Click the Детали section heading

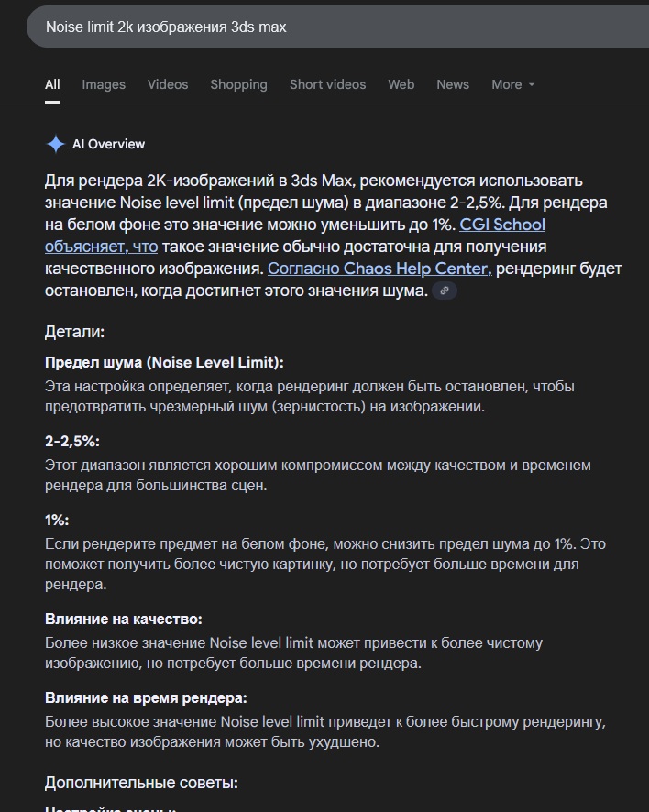click(74, 332)
